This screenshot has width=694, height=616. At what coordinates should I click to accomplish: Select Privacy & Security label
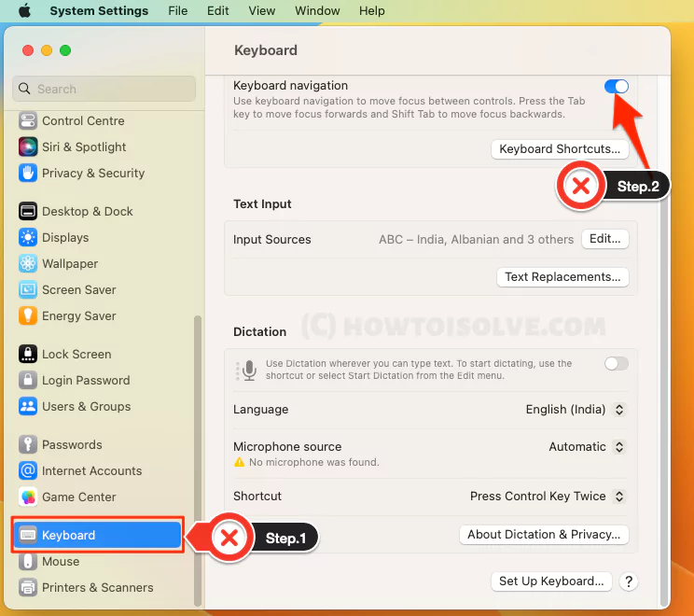click(93, 173)
